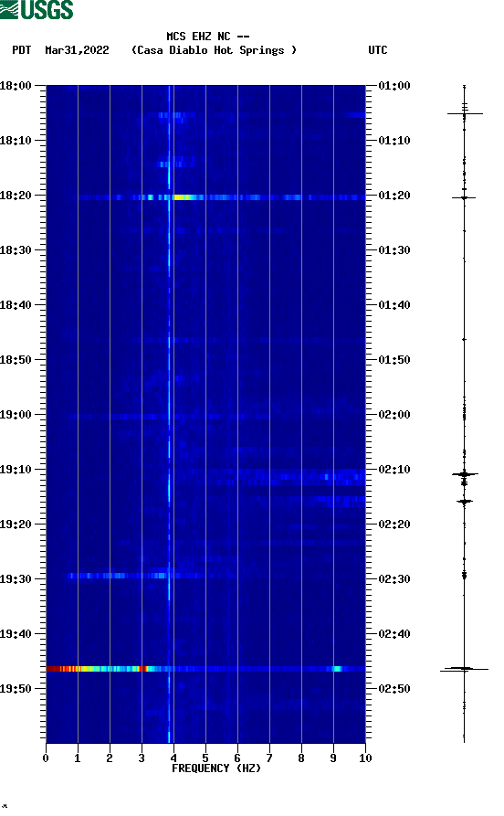Click the date label 'Mar31,2022'

click(x=77, y=50)
